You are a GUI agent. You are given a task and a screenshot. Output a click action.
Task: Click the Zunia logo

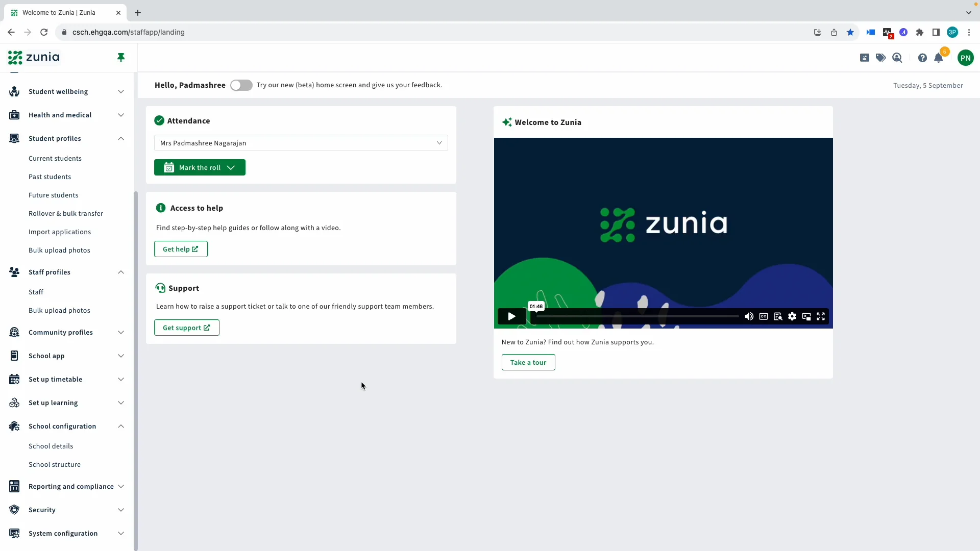pyautogui.click(x=33, y=57)
